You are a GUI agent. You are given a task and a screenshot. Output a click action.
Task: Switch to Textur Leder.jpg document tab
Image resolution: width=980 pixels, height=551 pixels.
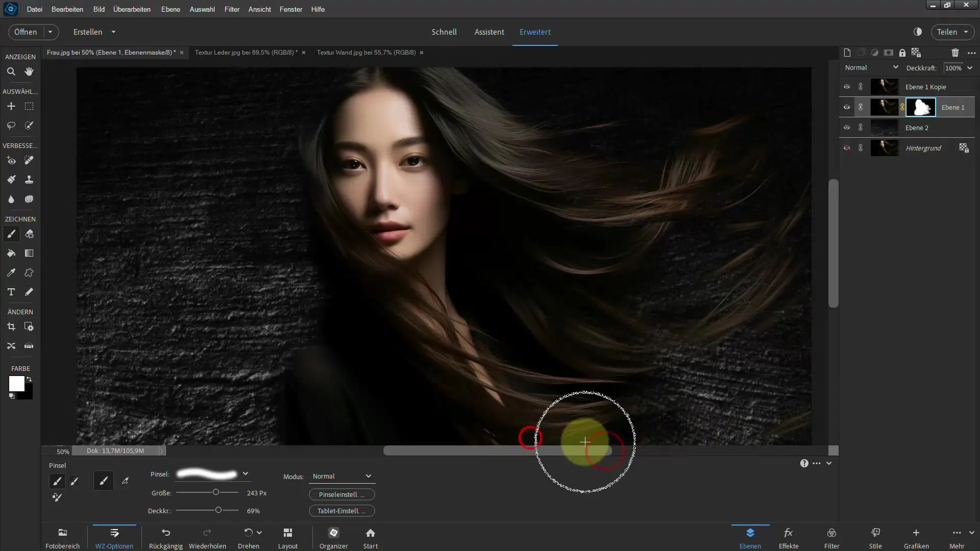[245, 53]
